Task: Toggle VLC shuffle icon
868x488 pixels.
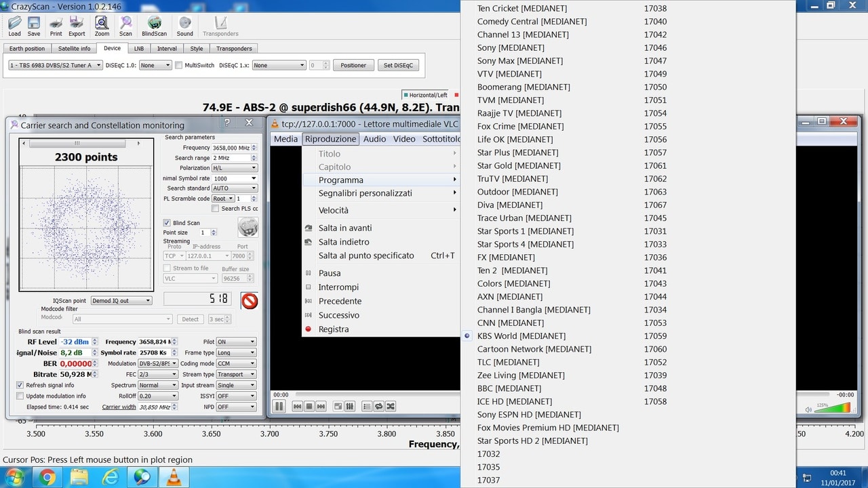Action: tap(391, 406)
